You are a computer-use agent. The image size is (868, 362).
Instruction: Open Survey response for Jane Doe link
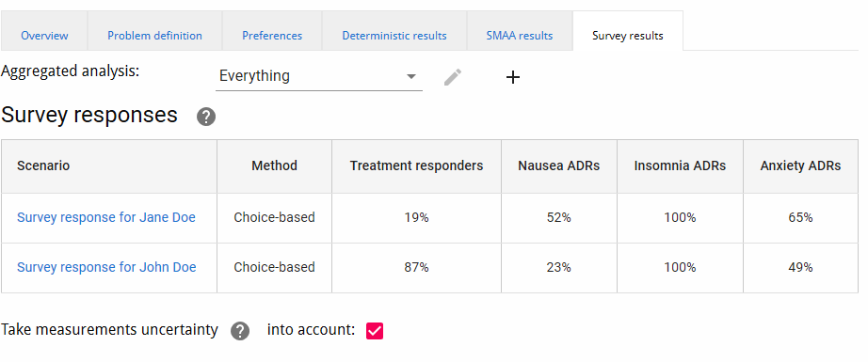pyautogui.click(x=106, y=217)
